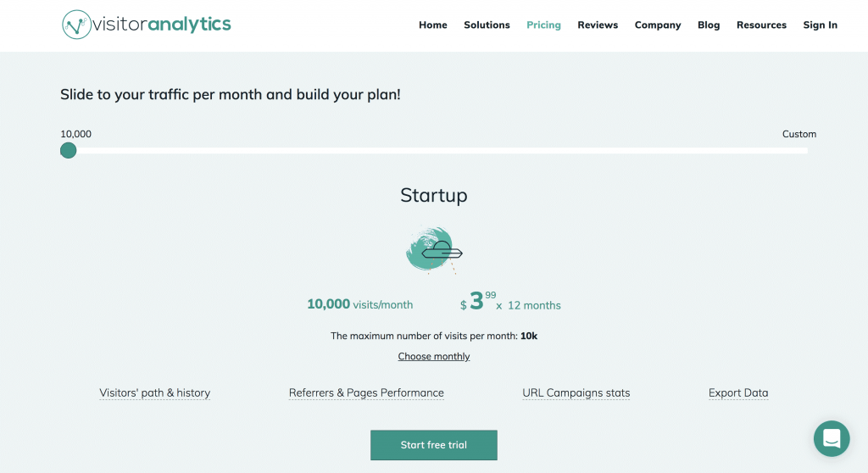868x473 pixels.
Task: Click the traffic slider handle
Action: coord(69,151)
